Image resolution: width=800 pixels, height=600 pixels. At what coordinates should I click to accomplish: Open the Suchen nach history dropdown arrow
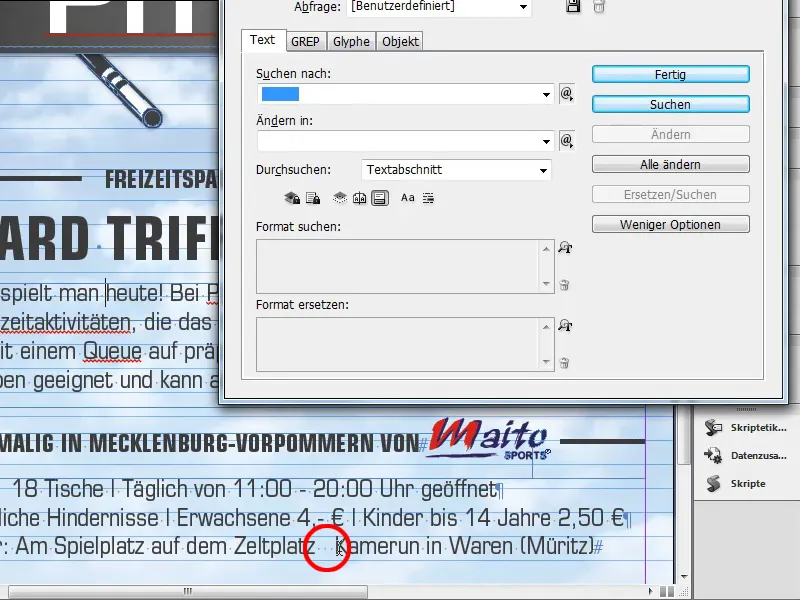pos(546,93)
